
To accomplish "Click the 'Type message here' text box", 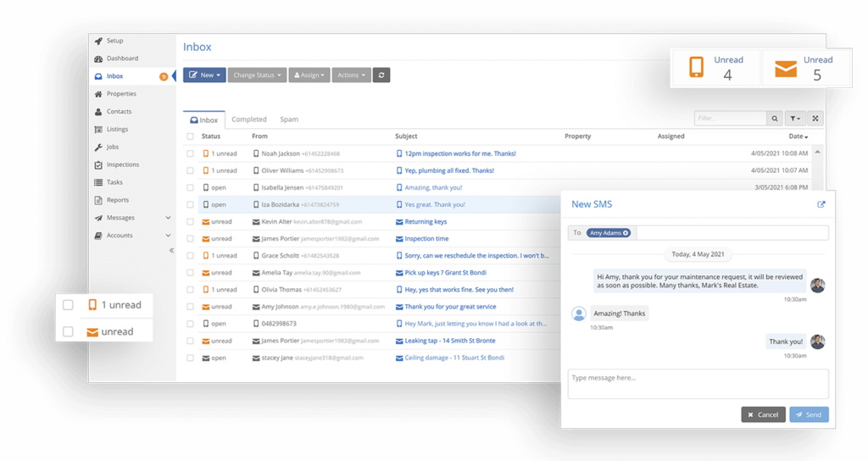I will point(698,384).
